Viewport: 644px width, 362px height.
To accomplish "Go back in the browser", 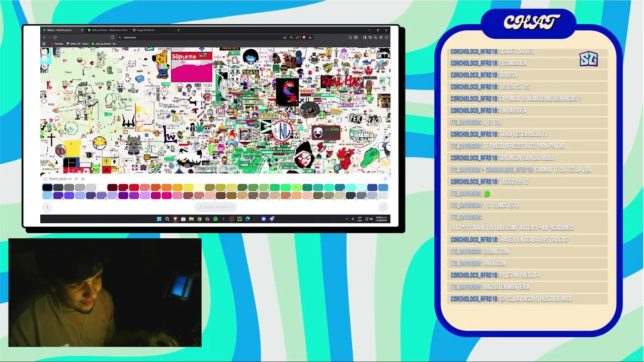I will click(x=44, y=37).
